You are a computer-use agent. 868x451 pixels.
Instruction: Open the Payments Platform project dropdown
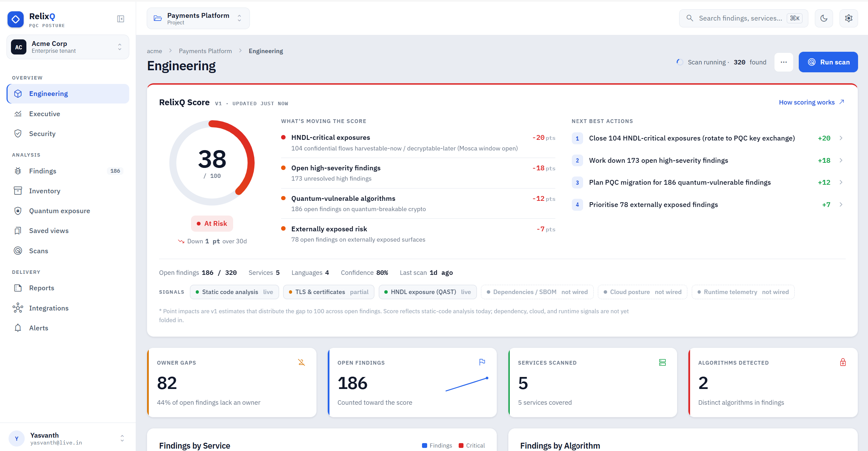point(198,19)
